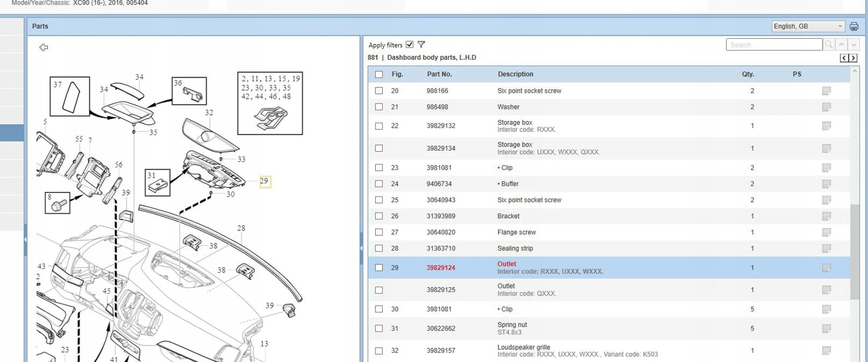Select the Loudspeaker grille description

click(524, 347)
